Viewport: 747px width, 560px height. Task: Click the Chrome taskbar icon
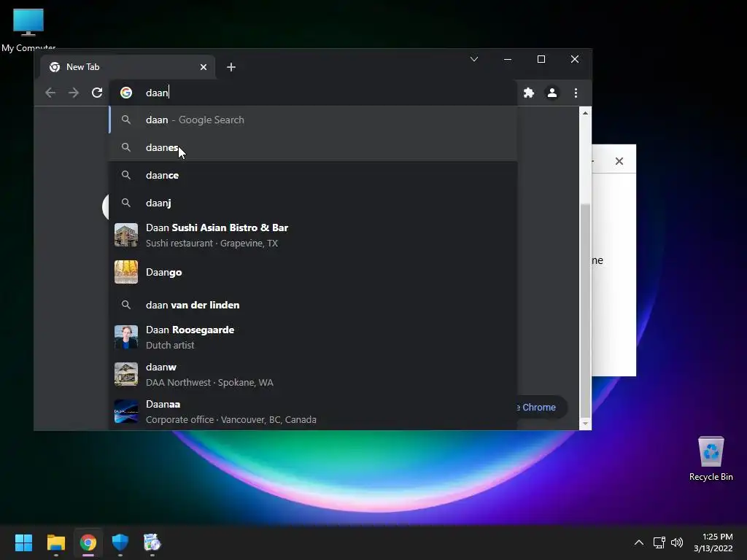(x=88, y=542)
